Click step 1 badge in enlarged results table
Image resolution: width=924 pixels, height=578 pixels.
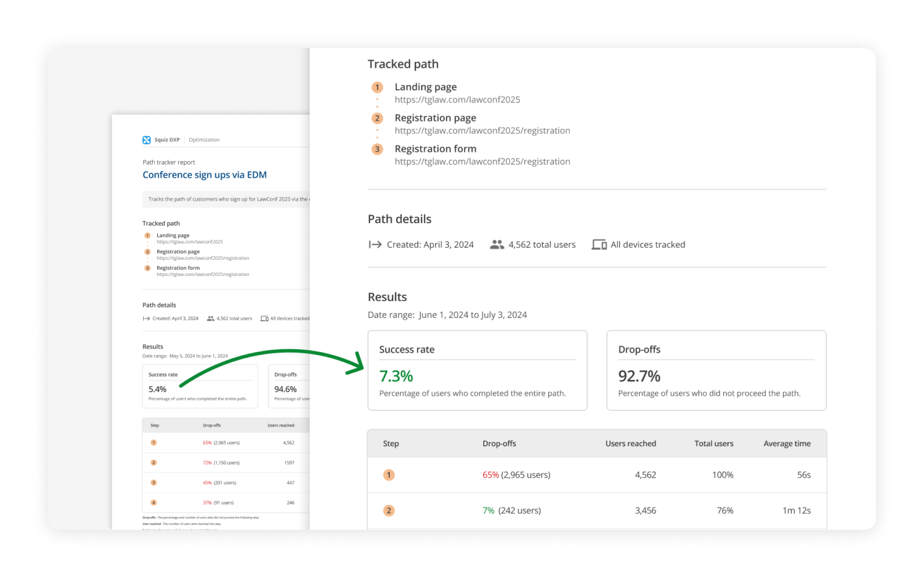pos(389,475)
